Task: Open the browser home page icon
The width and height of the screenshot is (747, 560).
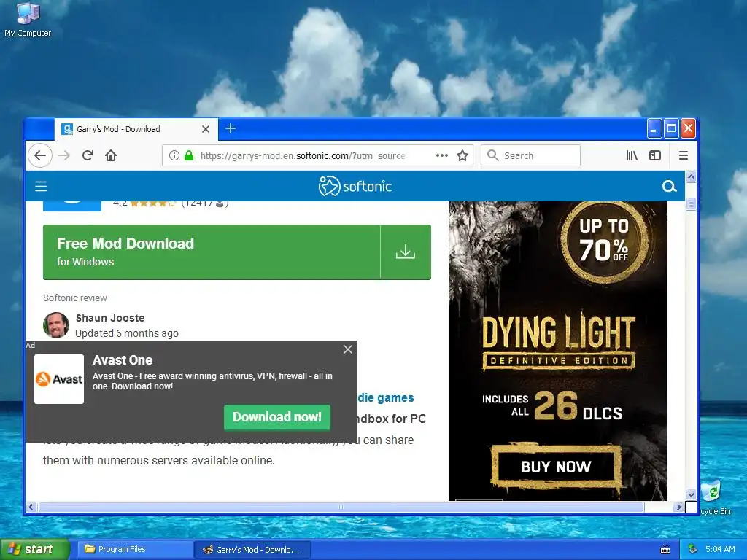Action: tap(111, 155)
